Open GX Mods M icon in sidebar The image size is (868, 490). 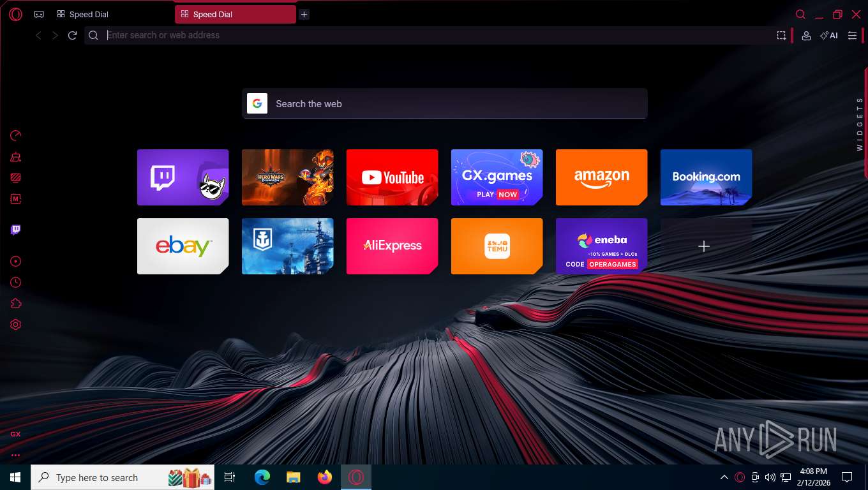16,199
